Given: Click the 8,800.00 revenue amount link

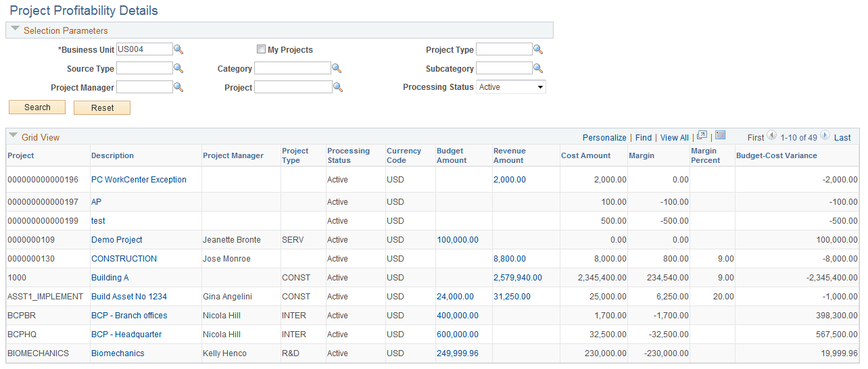Looking at the screenshot, I should click(510, 259).
